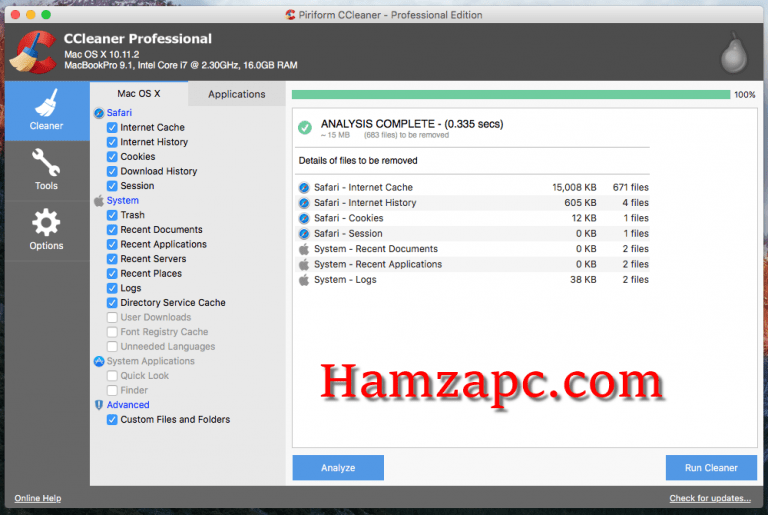Uncheck Custom Files and Folders
Screen dimensions: 768x515
point(112,420)
